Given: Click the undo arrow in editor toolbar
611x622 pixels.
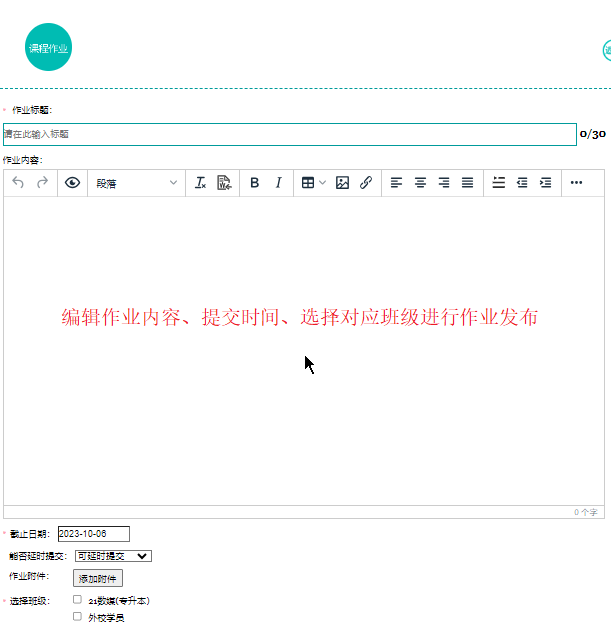Looking at the screenshot, I should [18, 183].
